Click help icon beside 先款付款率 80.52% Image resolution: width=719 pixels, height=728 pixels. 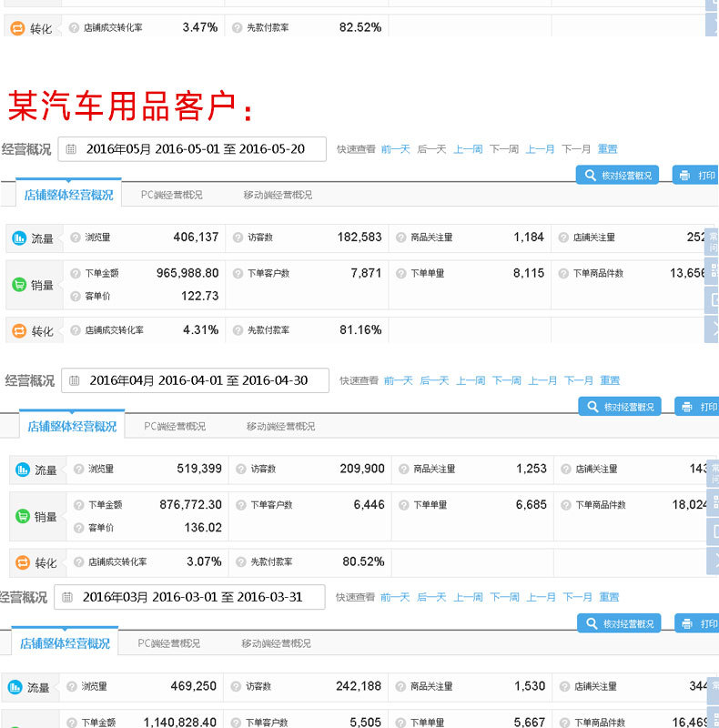[240, 561]
